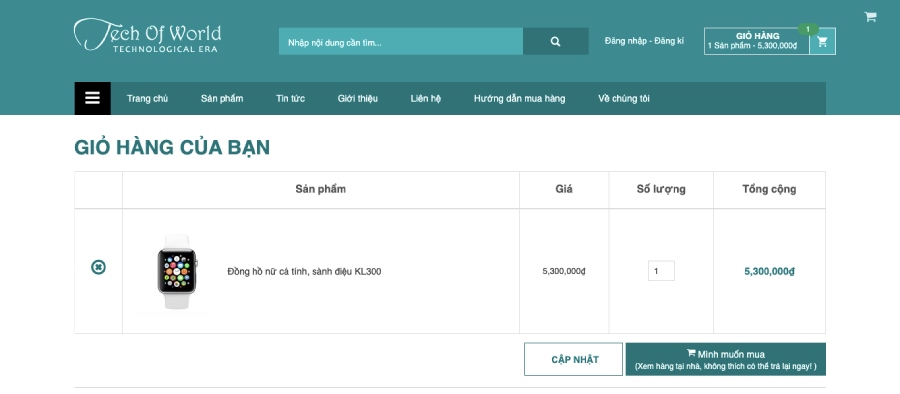Click the green cart count badge
Screen dimensions: 900x394
click(x=808, y=29)
